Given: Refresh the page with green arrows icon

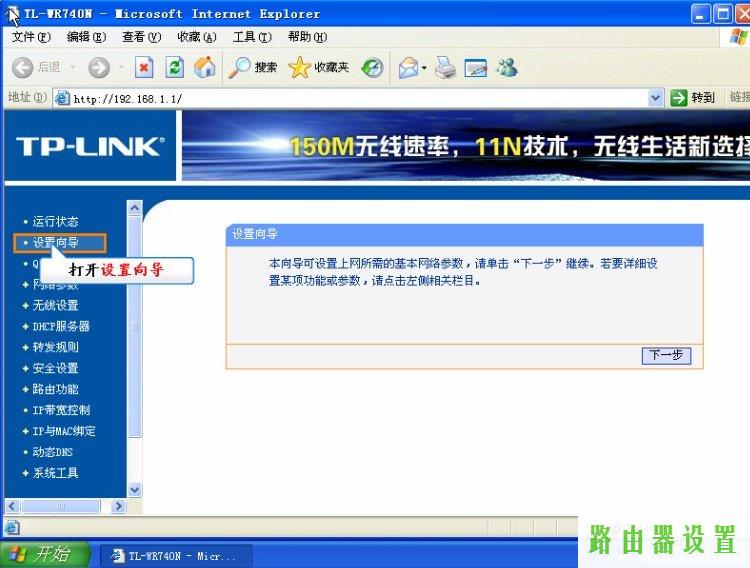Looking at the screenshot, I should coord(175,67).
